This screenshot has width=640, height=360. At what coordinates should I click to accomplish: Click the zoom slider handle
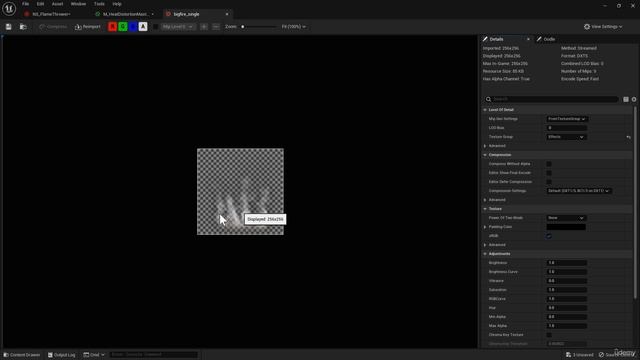242,27
